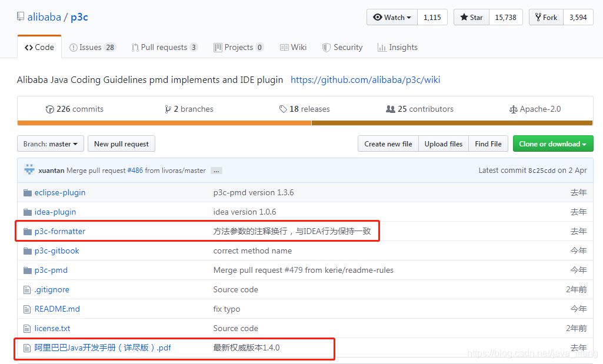Click the Fork button
The height and width of the screenshot is (364, 603).
(x=546, y=18)
